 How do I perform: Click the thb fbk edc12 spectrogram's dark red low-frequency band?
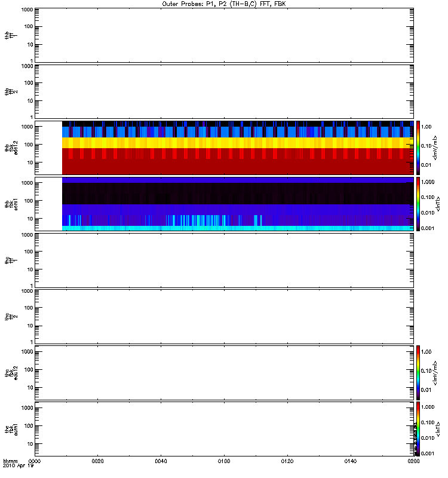238,167
